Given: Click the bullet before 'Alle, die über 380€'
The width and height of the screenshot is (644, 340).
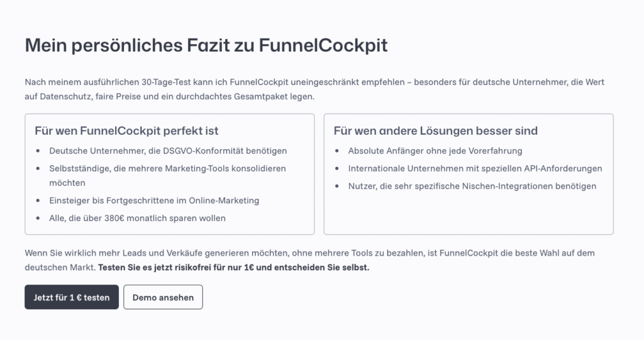Looking at the screenshot, I should pyautogui.click(x=38, y=218).
